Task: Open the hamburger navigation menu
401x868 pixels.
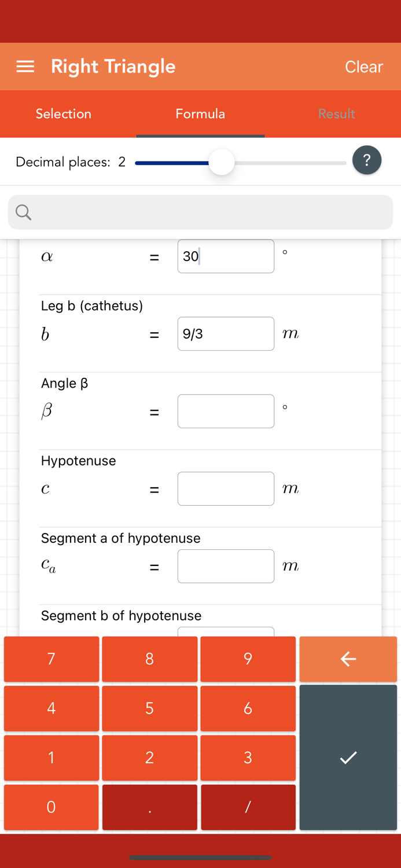Action: pyautogui.click(x=25, y=66)
